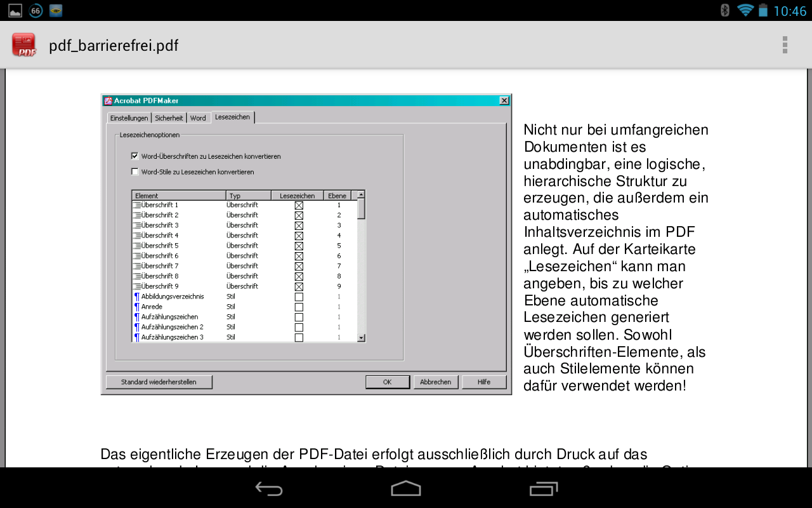Tap the picture notification icon in status bar

pyautogui.click(x=15, y=11)
